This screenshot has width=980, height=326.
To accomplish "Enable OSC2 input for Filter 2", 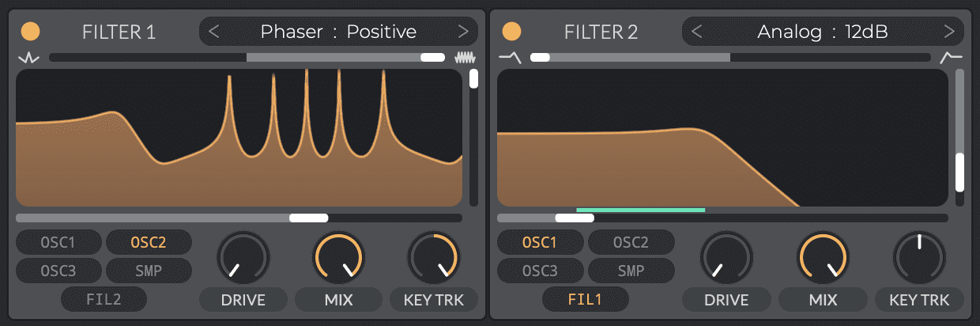I will pyautogui.click(x=631, y=243).
